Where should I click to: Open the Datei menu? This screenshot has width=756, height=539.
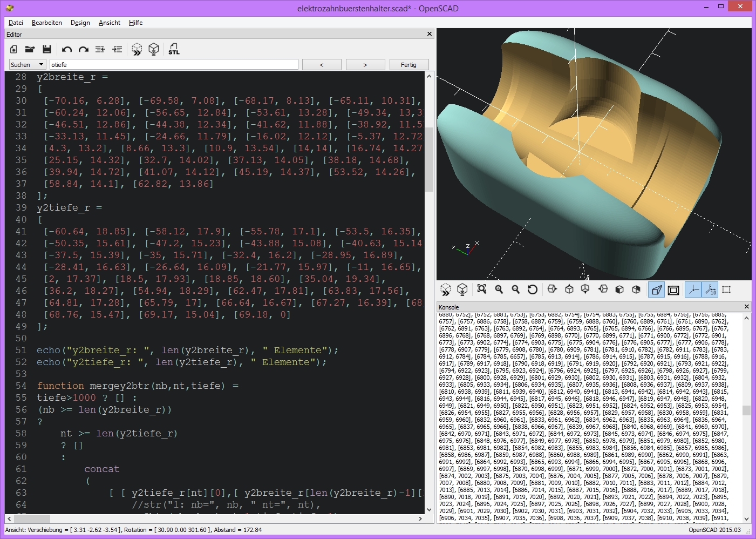click(x=16, y=23)
